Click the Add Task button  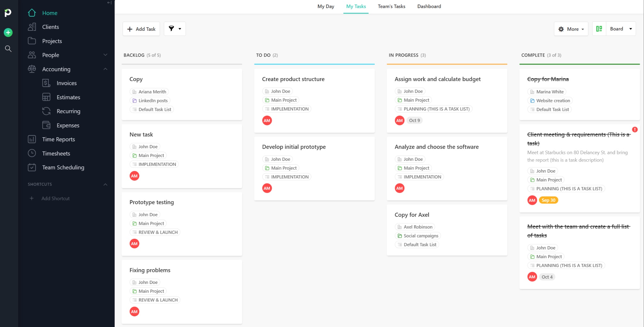[141, 29]
